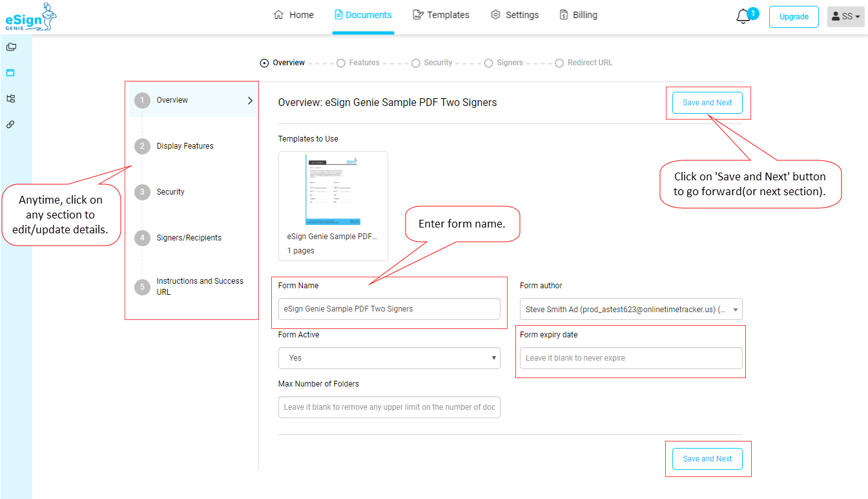Click the '1 pages' text

(x=301, y=251)
